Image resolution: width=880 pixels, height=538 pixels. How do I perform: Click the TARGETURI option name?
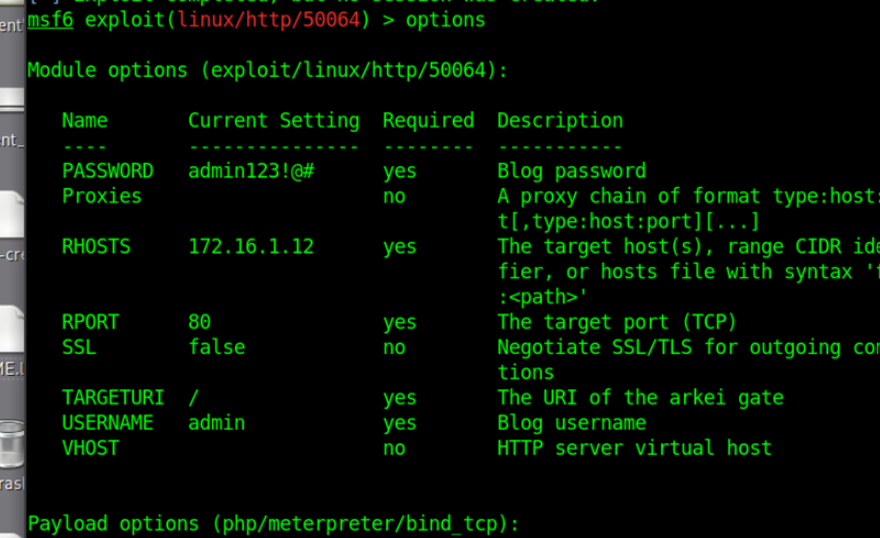point(113,397)
